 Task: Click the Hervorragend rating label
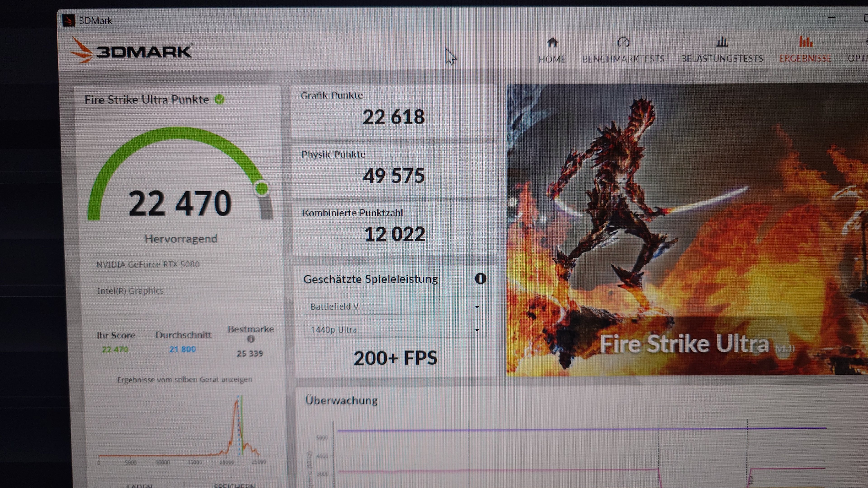[x=181, y=239]
